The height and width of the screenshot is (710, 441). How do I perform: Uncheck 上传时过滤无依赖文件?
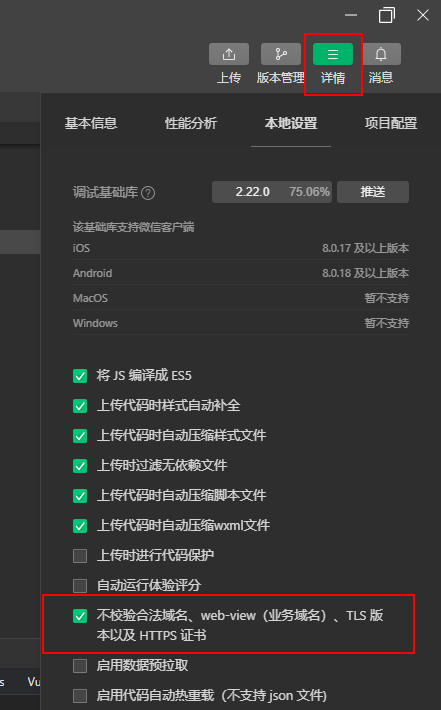tap(80, 465)
